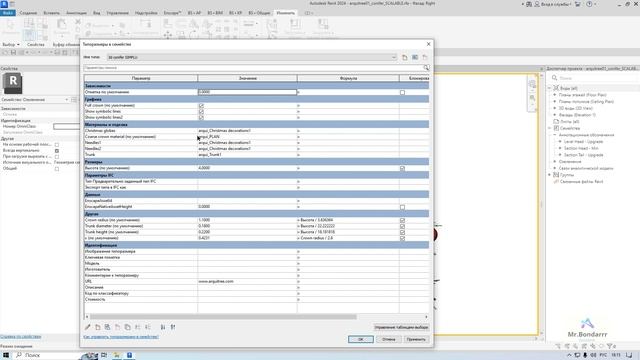640x360 pixels.
Task: Click the Применить button
Action: (416, 339)
